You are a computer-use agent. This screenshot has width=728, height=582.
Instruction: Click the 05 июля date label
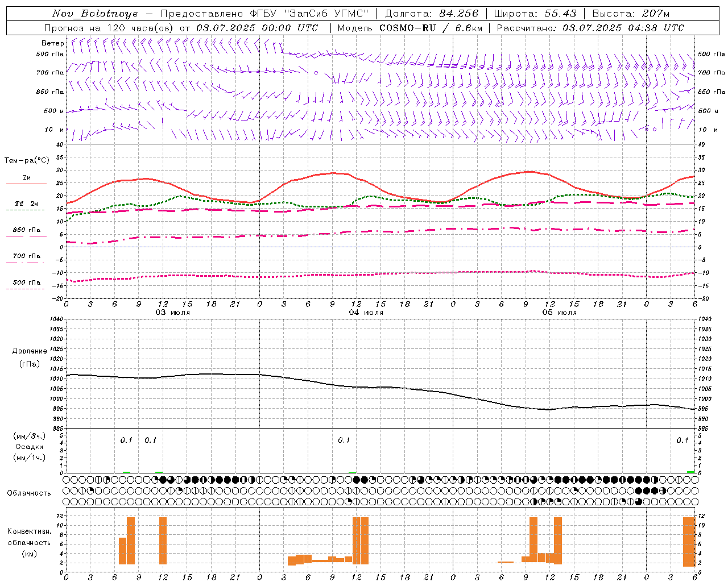tap(560, 313)
